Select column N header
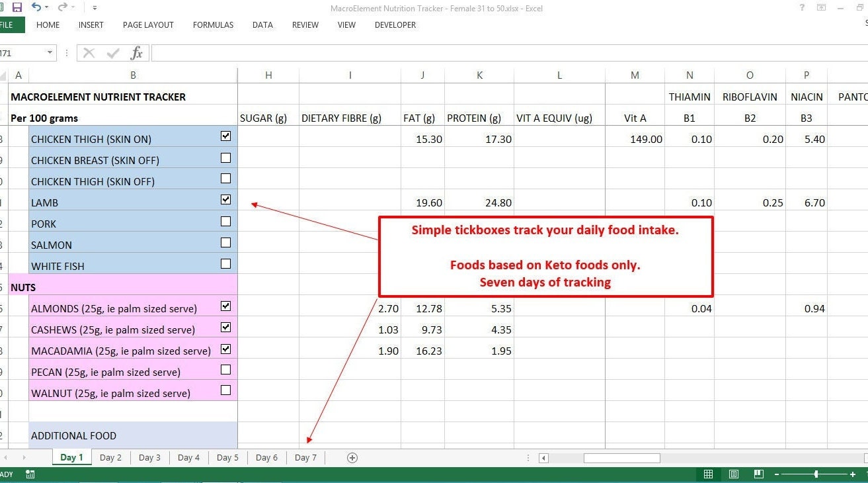Viewport: 868px width, 483px height. click(690, 75)
